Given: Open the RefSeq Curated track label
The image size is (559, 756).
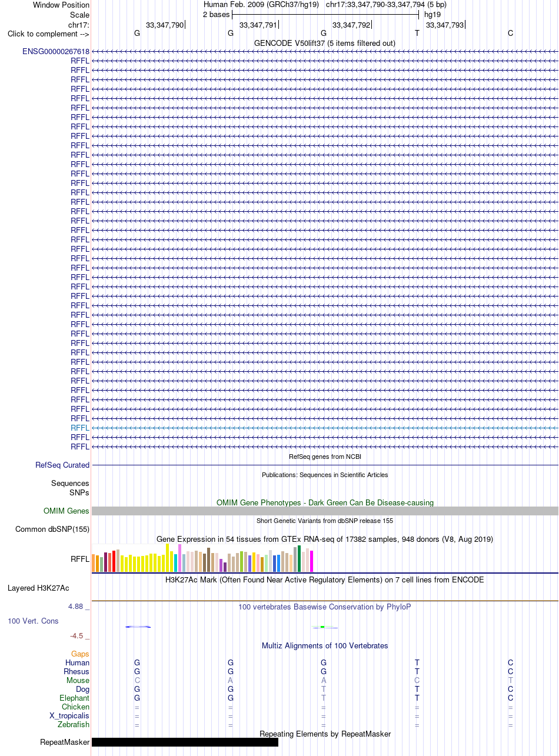Looking at the screenshot, I should [62, 465].
